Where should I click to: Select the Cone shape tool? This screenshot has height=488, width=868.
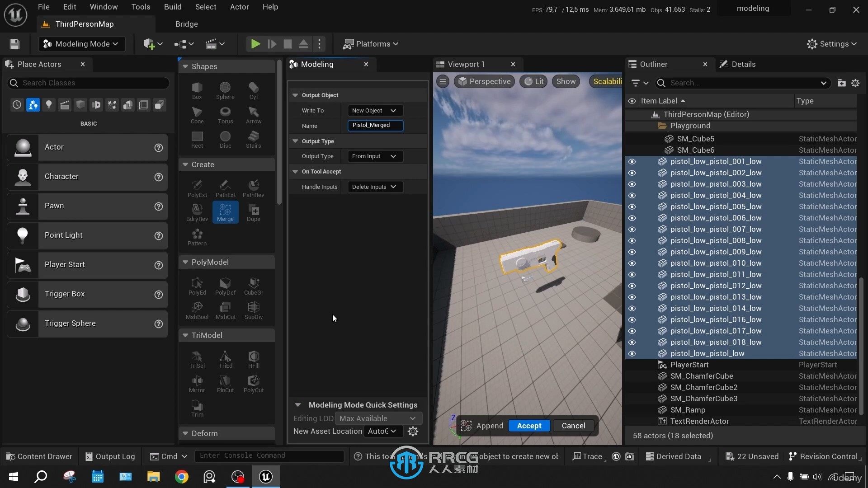tap(197, 115)
